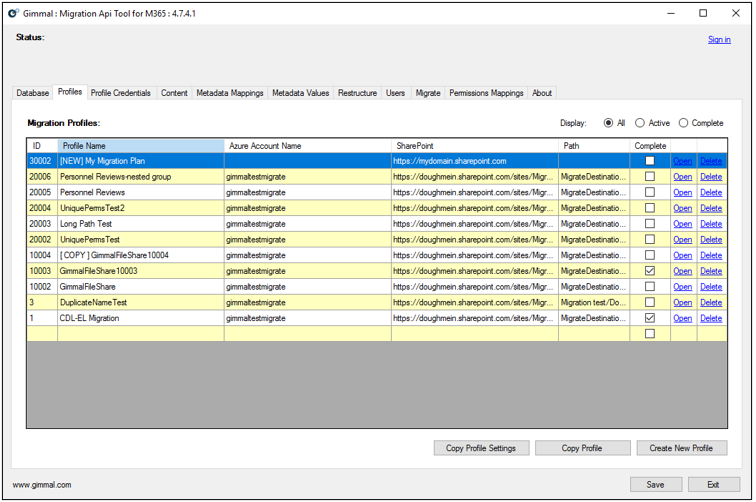Switch to the Profile Credentials tab
Image resolution: width=756 pixels, height=502 pixels.
(120, 93)
